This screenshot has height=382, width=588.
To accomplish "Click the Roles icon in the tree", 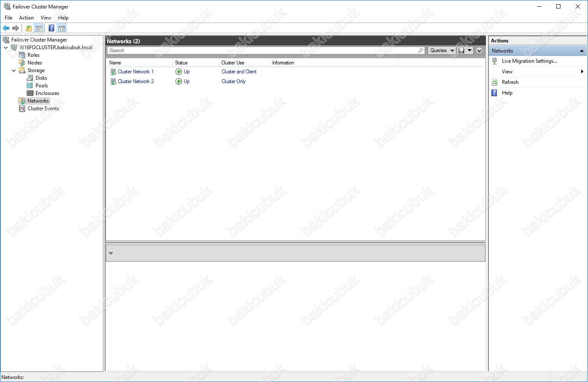I will pyautogui.click(x=22, y=55).
